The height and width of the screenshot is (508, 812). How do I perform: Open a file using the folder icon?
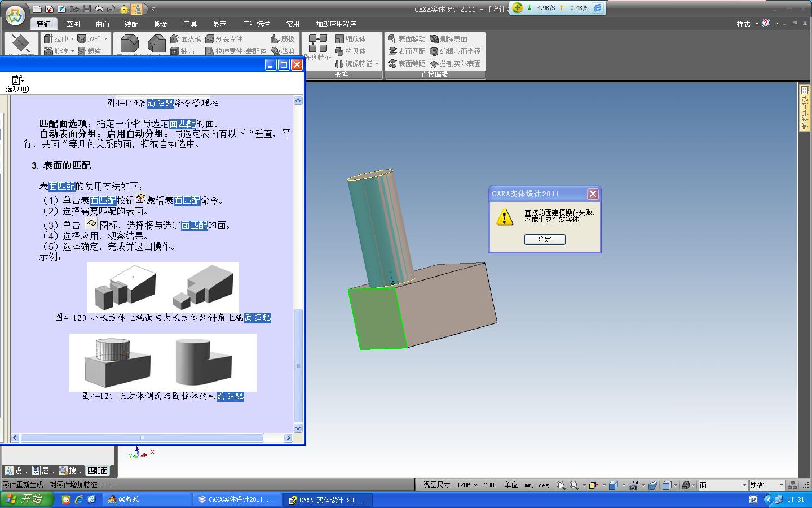click(x=74, y=9)
